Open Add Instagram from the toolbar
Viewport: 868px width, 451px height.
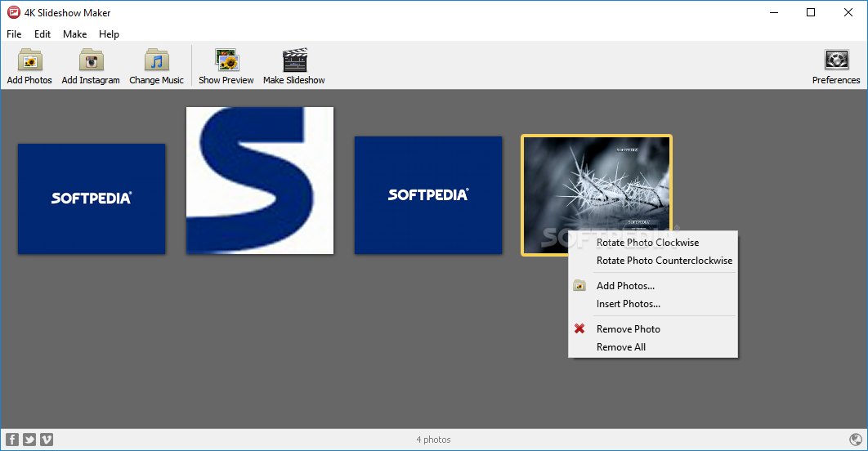(x=91, y=66)
